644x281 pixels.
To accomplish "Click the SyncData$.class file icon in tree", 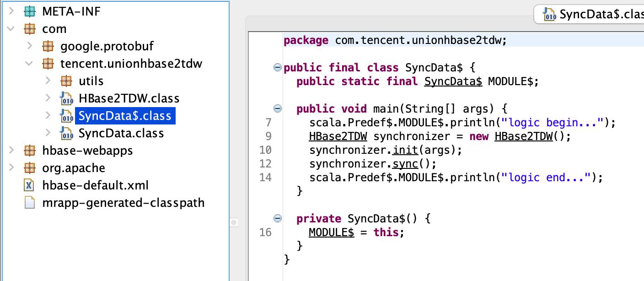I will 66,116.
